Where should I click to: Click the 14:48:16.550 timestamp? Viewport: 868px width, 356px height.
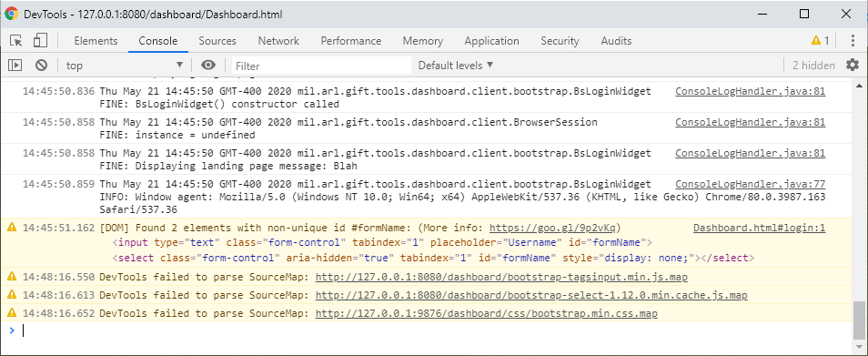coord(58,277)
